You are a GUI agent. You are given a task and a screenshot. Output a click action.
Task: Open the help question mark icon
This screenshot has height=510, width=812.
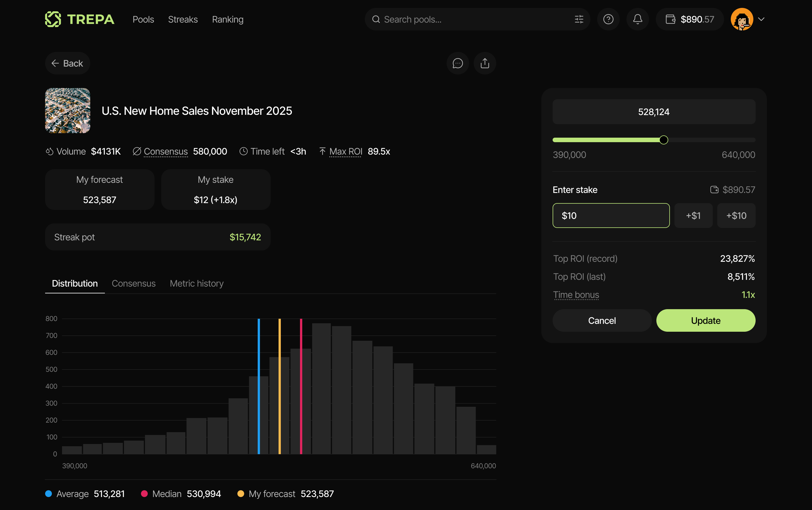pyautogui.click(x=608, y=19)
